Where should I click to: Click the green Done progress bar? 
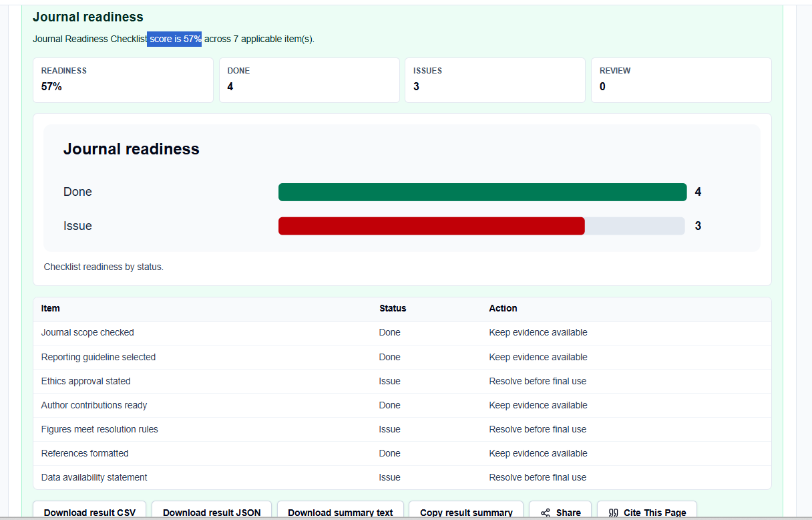tap(482, 192)
